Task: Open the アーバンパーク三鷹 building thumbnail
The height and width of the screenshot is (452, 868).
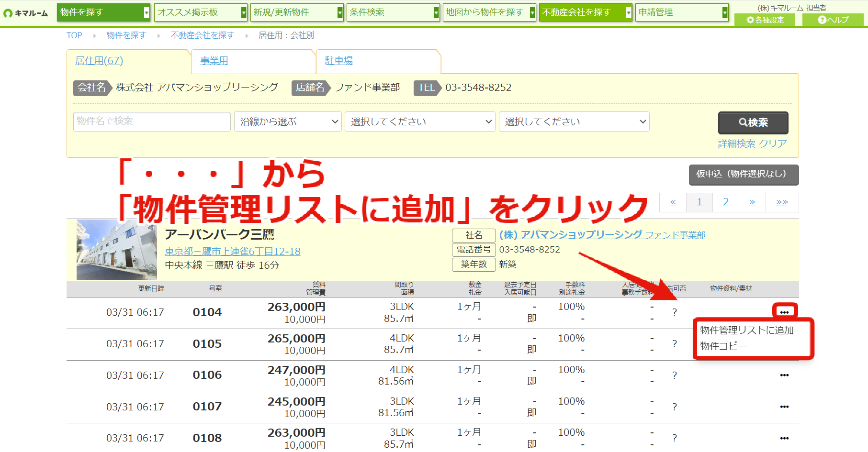Action: pos(117,250)
